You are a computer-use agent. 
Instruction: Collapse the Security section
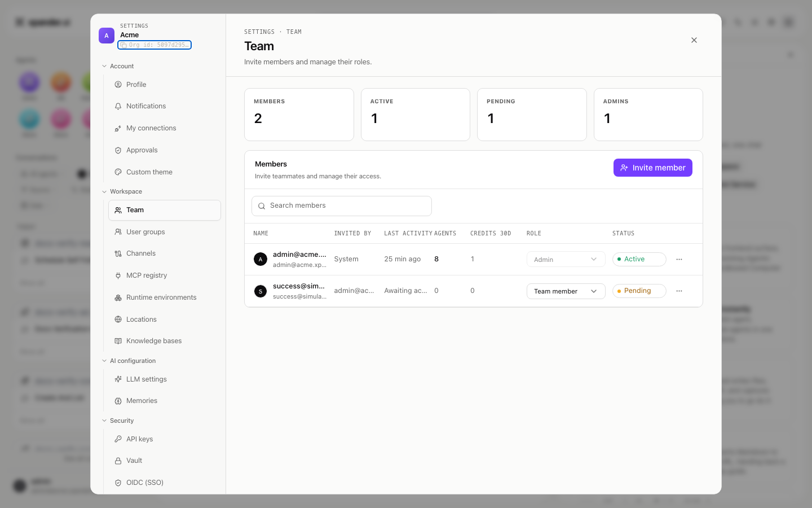pyautogui.click(x=118, y=421)
